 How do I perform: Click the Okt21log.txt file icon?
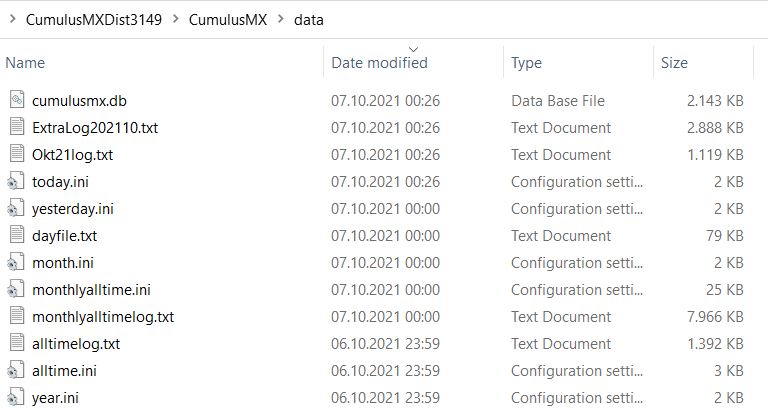[16, 155]
